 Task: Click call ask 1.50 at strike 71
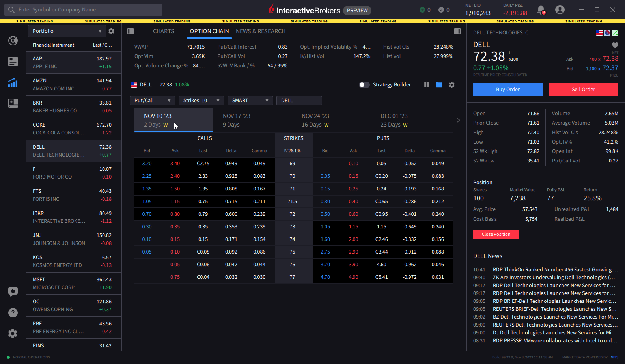pyautogui.click(x=175, y=189)
